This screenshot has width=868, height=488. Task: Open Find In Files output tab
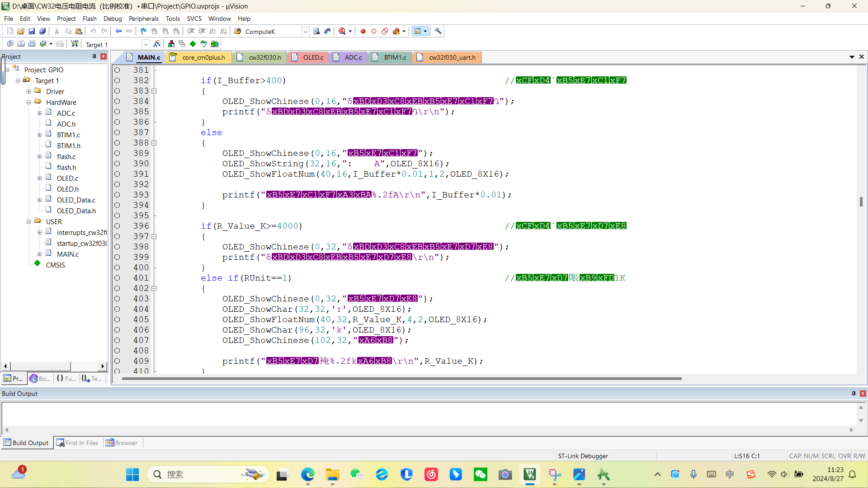pyautogui.click(x=77, y=443)
